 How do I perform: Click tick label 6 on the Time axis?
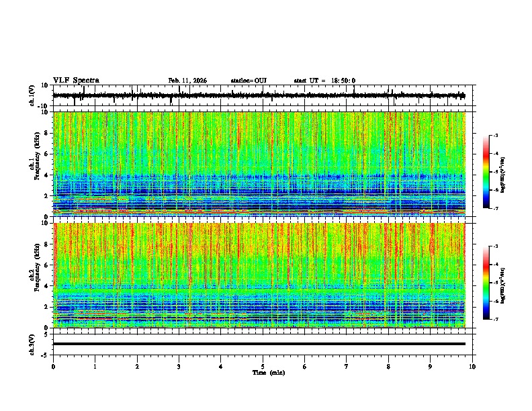pyautogui.click(x=305, y=367)
